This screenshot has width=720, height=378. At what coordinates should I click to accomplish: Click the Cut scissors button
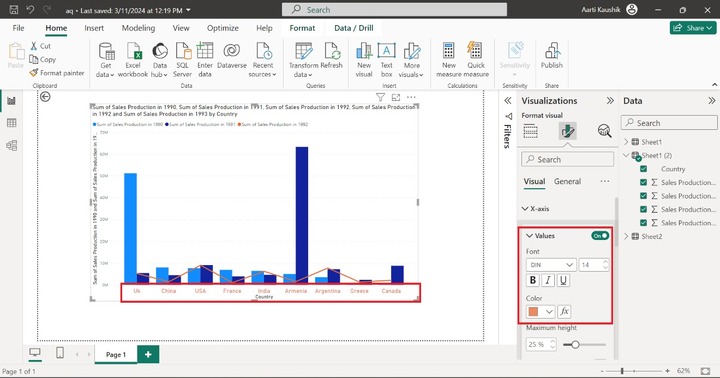coord(40,46)
